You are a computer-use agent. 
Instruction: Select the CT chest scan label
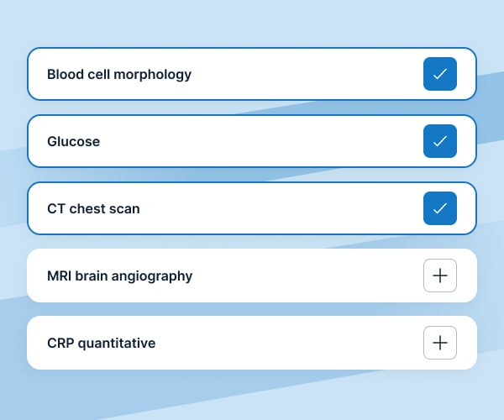tap(93, 208)
